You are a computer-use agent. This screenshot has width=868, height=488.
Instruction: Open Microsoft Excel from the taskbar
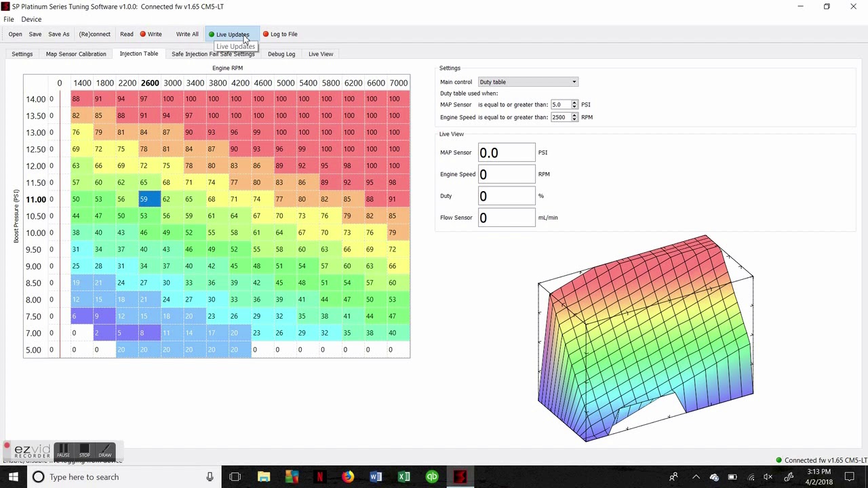[x=404, y=477]
